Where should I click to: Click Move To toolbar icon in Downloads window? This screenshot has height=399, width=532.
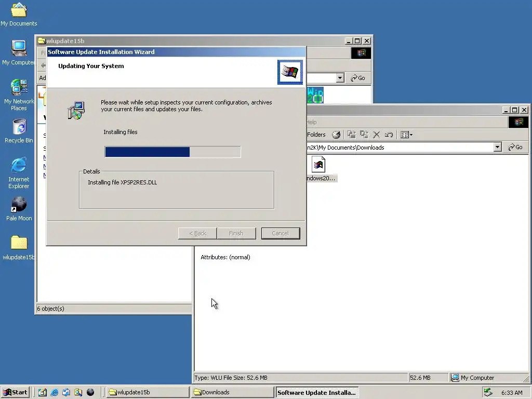tap(352, 135)
